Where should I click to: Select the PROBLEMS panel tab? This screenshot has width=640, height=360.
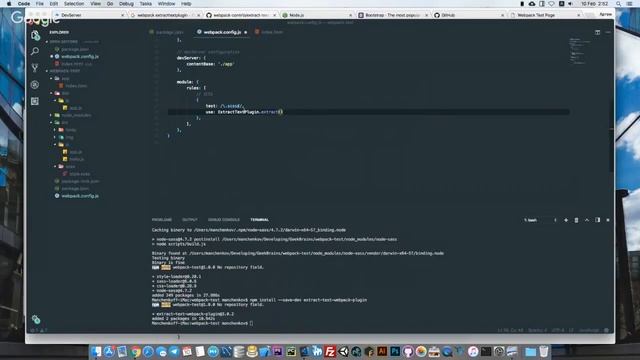point(162,220)
